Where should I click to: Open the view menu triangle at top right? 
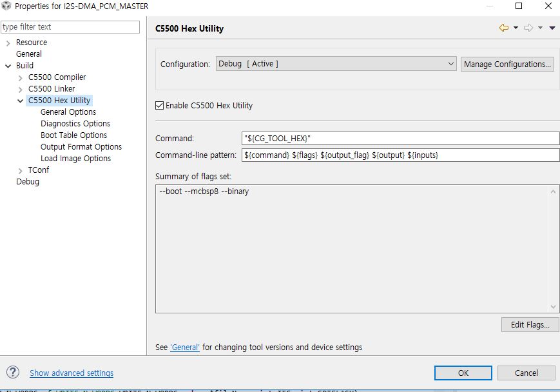tap(552, 28)
